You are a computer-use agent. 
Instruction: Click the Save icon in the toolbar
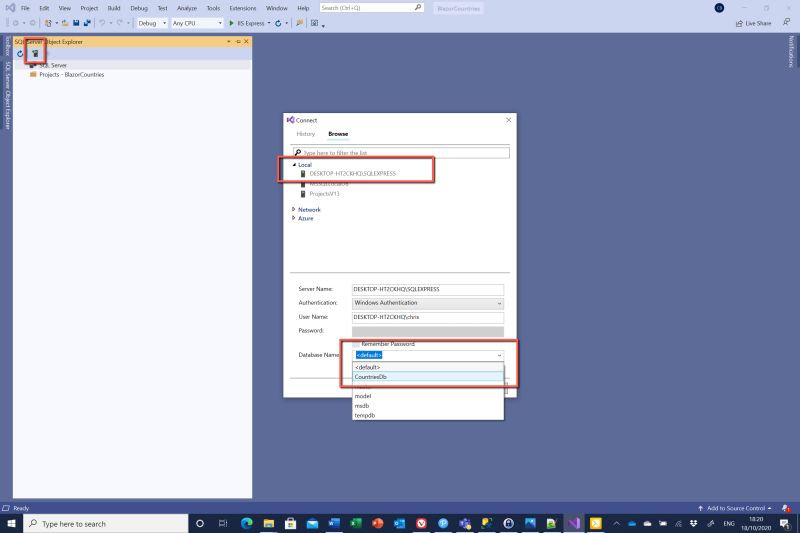pyautogui.click(x=76, y=23)
